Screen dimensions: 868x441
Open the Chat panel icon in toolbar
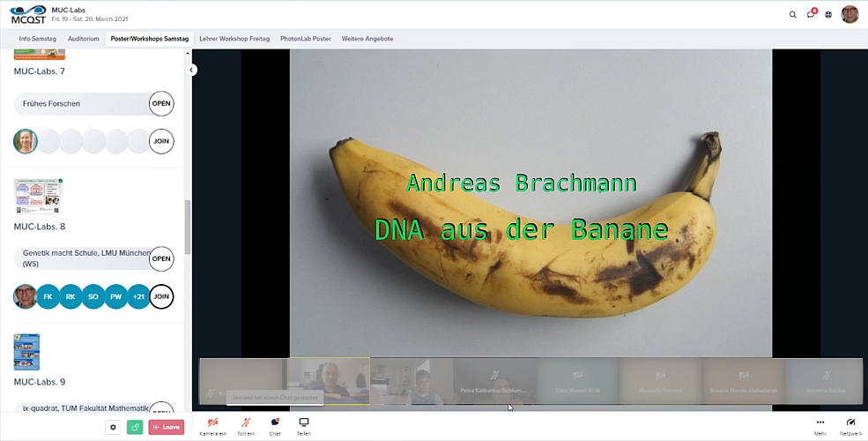click(x=275, y=426)
